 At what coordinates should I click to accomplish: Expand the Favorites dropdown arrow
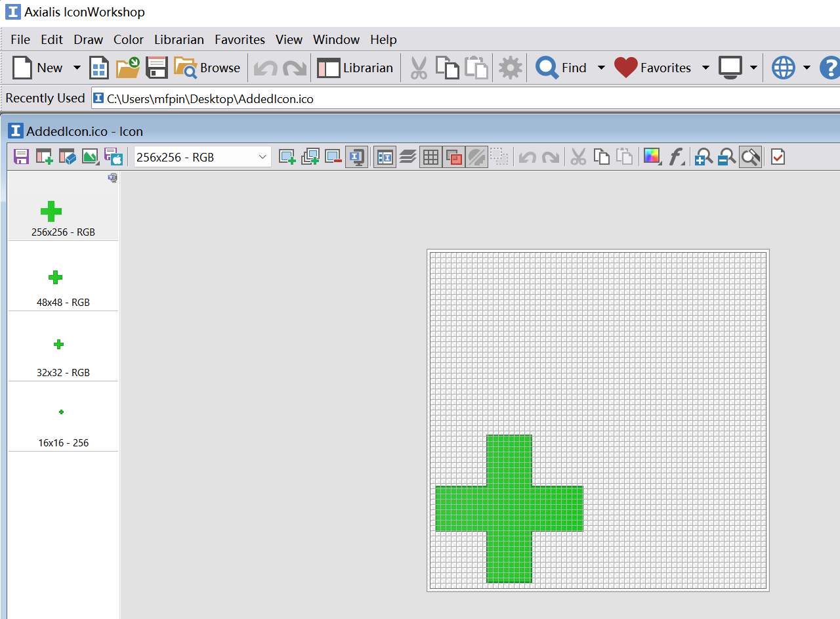[705, 68]
